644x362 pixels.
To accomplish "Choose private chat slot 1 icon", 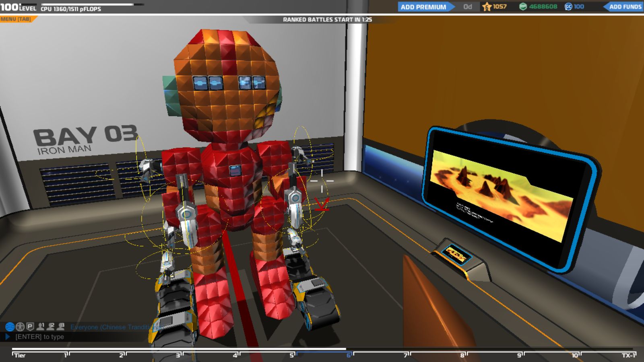I will coord(40,326).
